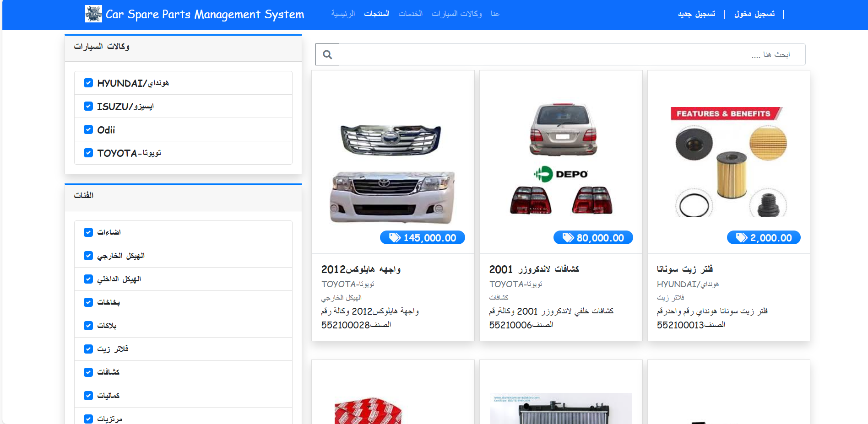
Task: Uncheck the بلاكات category checkbox
Action: point(88,326)
